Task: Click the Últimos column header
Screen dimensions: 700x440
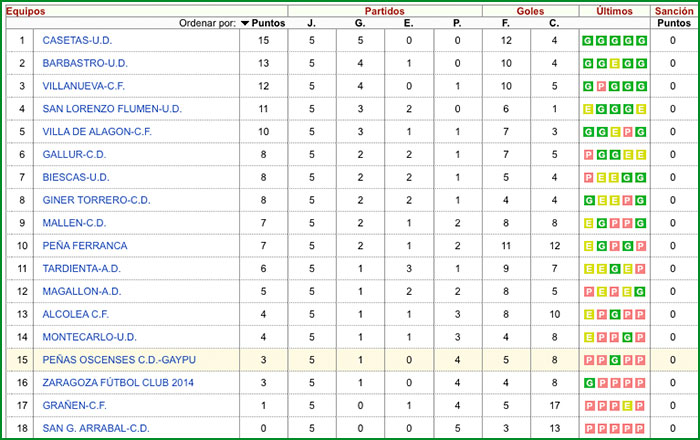Action: tap(614, 9)
